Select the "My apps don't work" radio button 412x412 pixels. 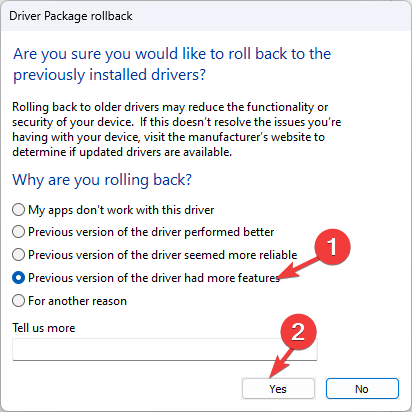tap(18, 210)
